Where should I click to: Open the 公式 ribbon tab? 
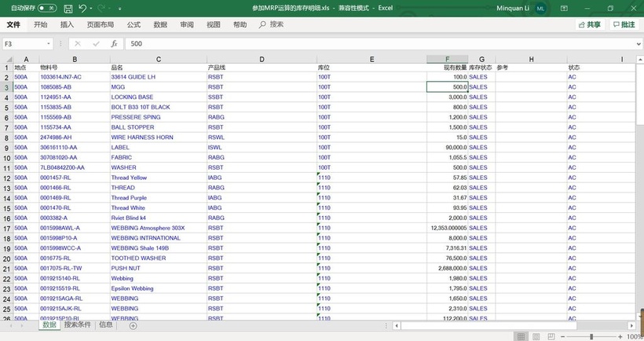click(134, 25)
